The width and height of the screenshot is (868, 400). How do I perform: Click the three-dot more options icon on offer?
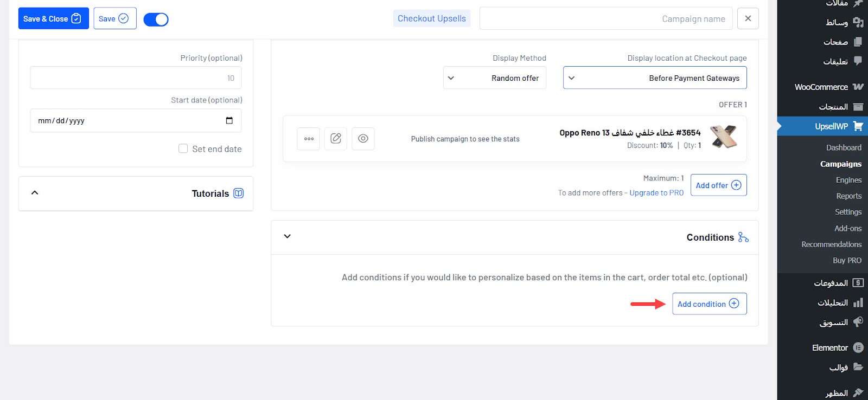[x=308, y=139]
